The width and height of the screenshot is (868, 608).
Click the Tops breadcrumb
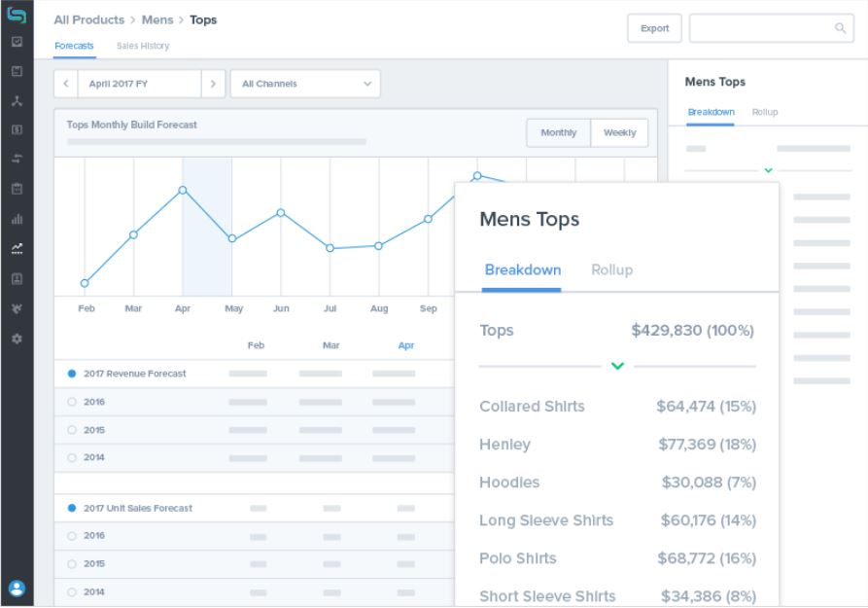click(203, 20)
